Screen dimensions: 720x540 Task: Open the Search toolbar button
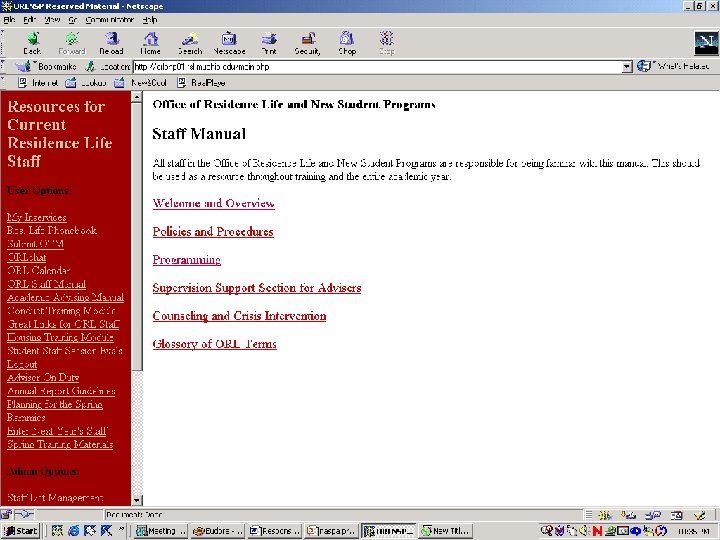tap(190, 44)
